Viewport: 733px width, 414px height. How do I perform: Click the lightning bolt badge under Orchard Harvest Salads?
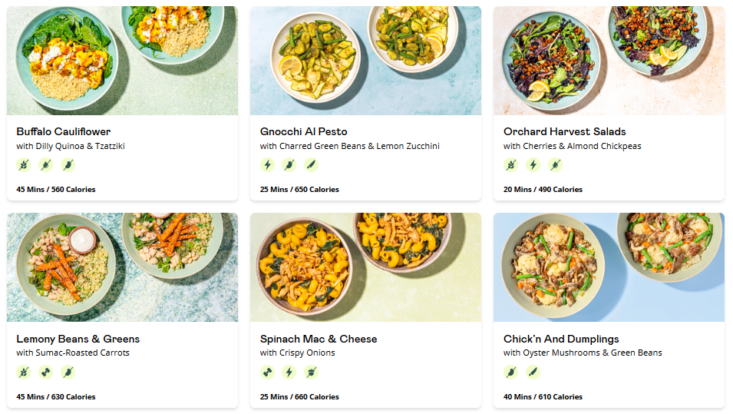532,165
